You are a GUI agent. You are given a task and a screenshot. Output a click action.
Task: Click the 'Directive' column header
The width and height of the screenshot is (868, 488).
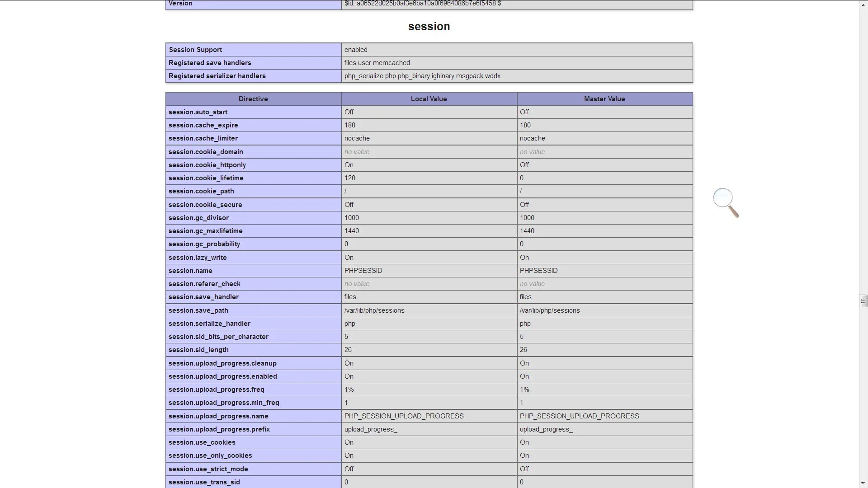click(253, 99)
